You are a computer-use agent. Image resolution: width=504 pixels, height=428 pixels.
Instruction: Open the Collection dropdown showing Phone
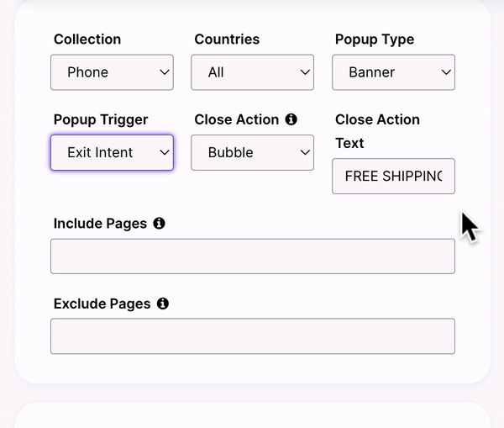pos(112,72)
